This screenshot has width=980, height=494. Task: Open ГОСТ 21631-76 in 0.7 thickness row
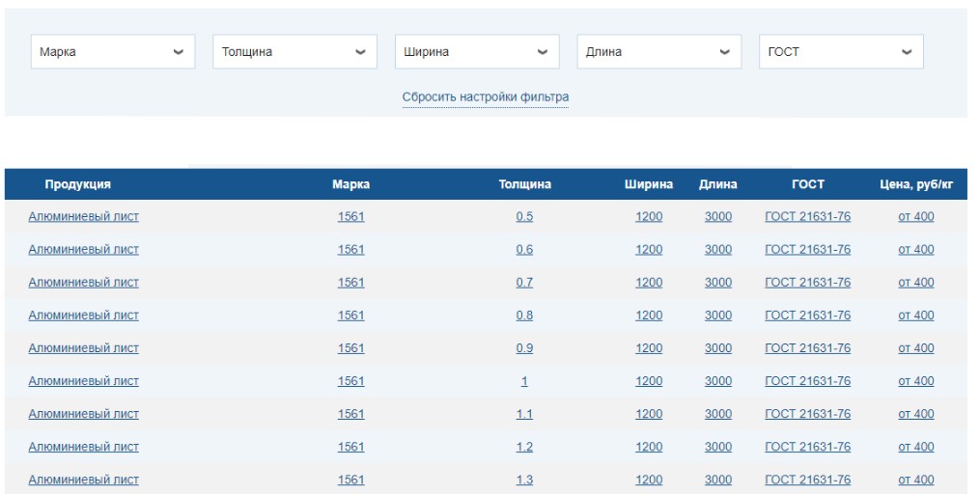[x=808, y=283]
